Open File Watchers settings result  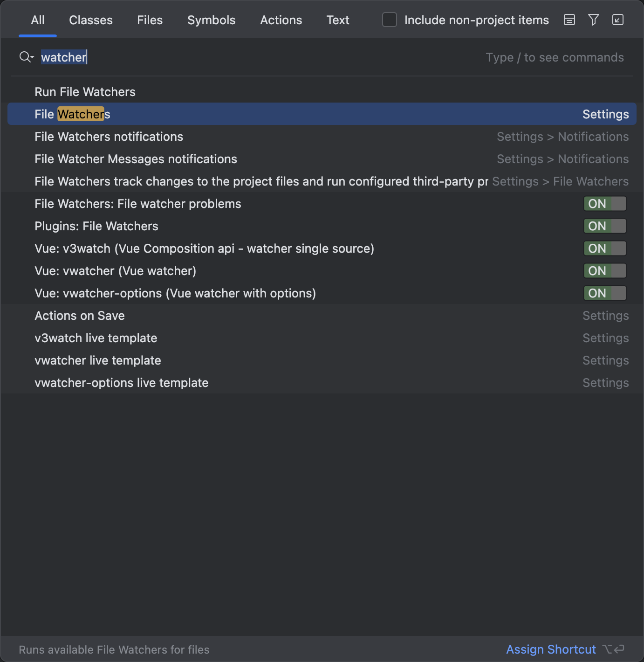tap(73, 114)
